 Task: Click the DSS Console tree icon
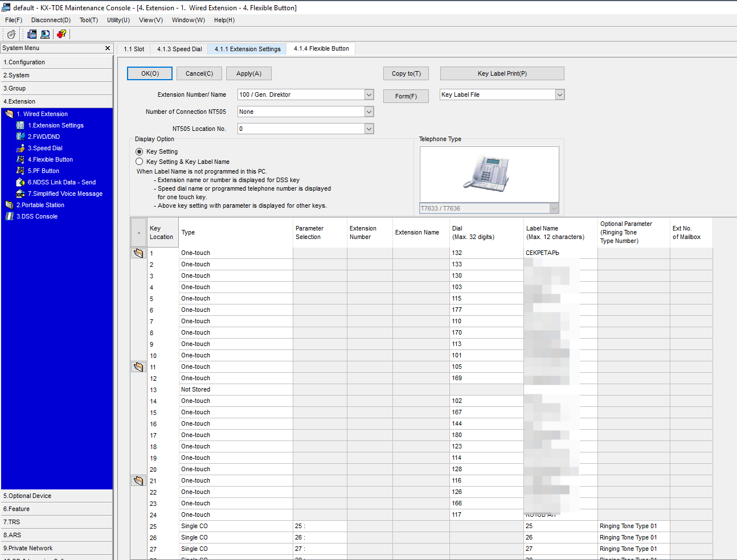9,216
